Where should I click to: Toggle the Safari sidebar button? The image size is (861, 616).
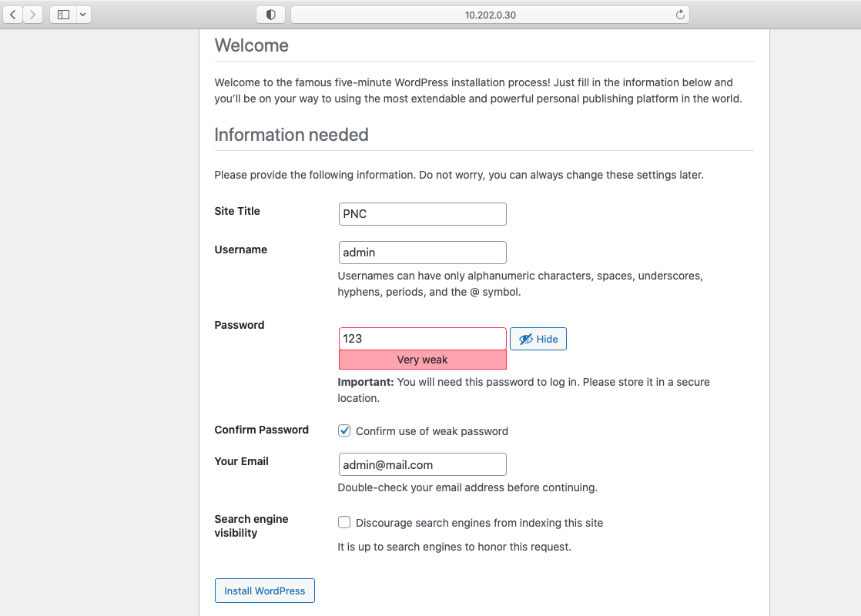point(64,15)
